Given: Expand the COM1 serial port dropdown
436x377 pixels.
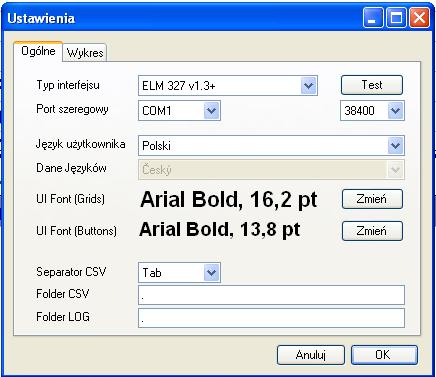Looking at the screenshot, I should [x=212, y=110].
